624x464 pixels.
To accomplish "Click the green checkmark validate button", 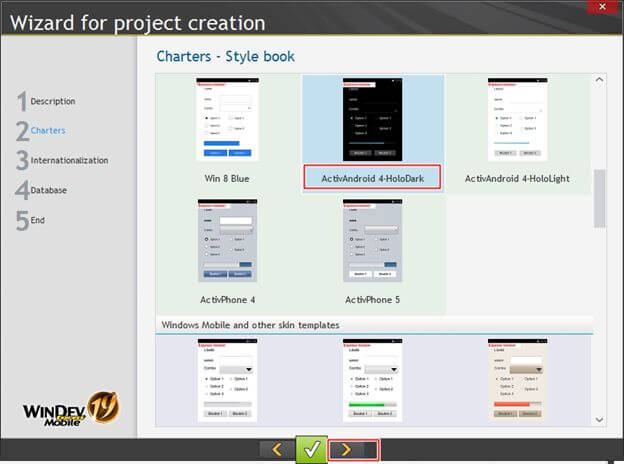I will [x=311, y=450].
